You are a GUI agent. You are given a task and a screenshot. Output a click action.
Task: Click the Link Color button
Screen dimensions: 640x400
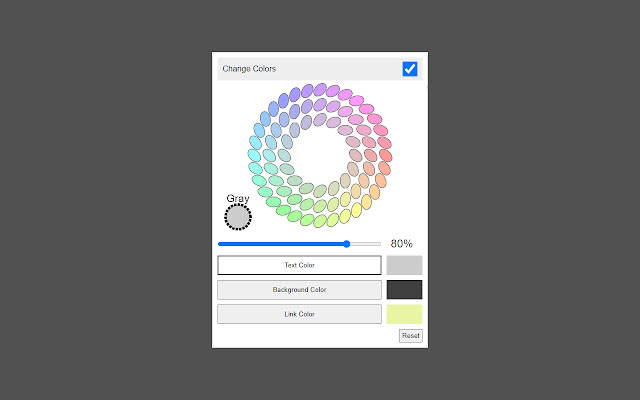299,314
